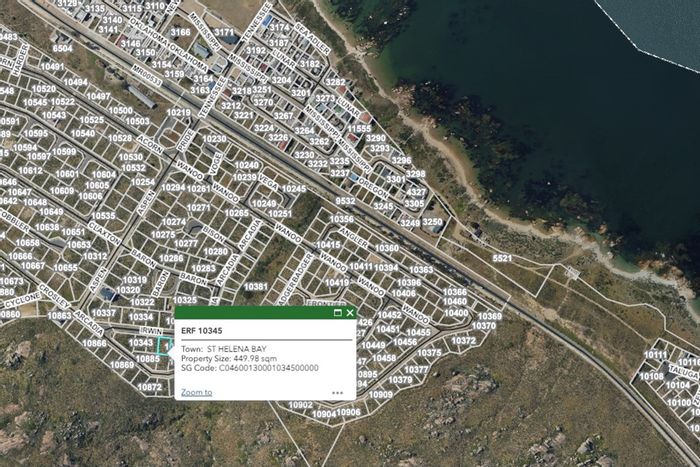Maximize the ERF 10345 popup window

338,313
